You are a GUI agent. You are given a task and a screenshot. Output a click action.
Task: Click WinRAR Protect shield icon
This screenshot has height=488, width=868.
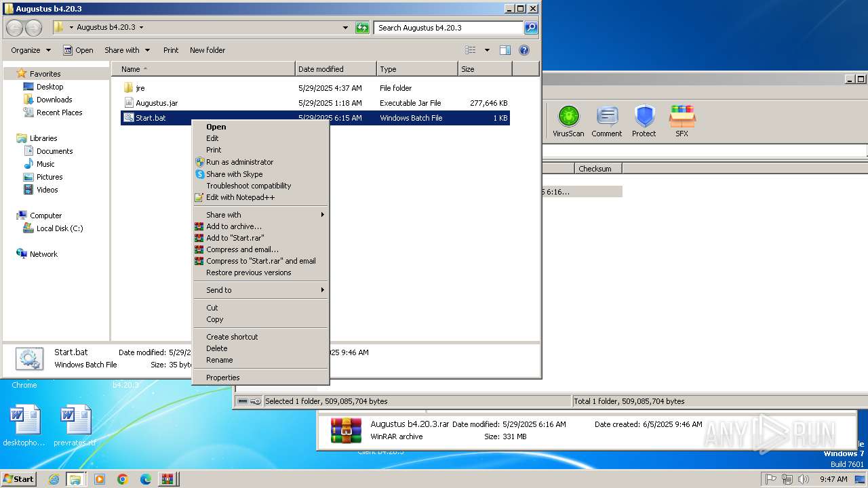click(644, 121)
